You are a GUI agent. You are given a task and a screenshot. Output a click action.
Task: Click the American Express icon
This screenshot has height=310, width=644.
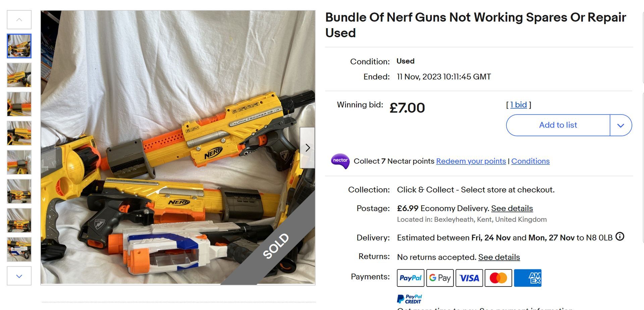(528, 278)
